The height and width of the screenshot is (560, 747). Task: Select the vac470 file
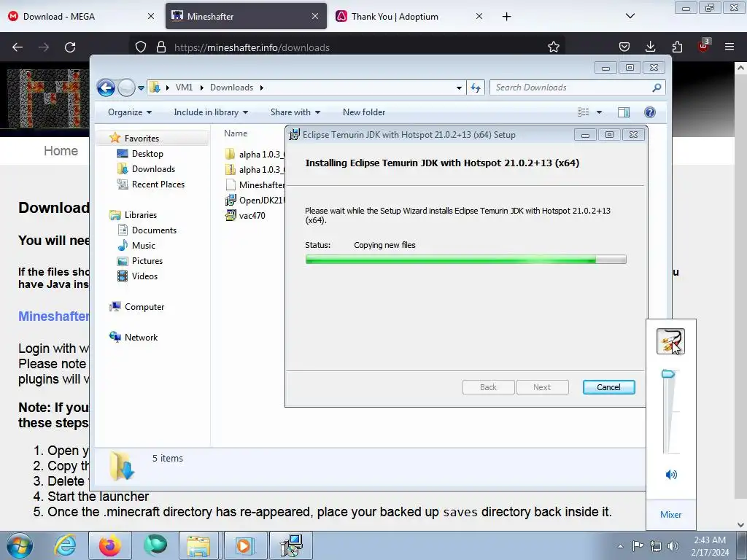click(245, 216)
